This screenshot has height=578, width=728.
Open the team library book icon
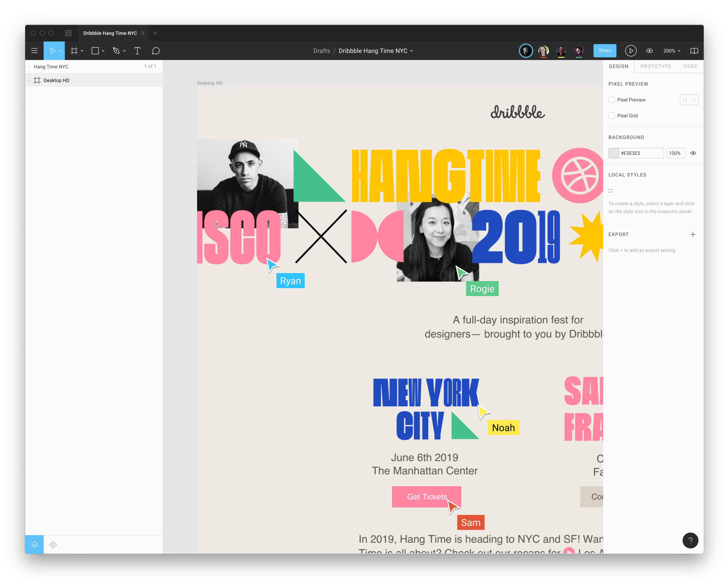(x=694, y=51)
